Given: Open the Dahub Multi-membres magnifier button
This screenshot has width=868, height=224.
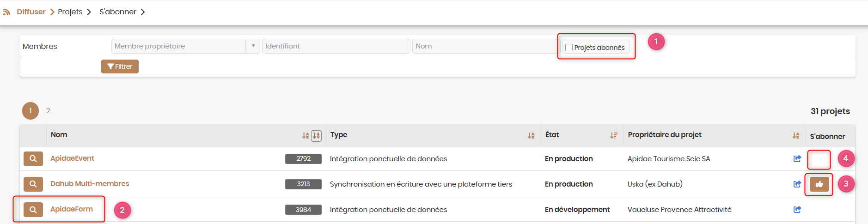Looking at the screenshot, I should click(33, 184).
